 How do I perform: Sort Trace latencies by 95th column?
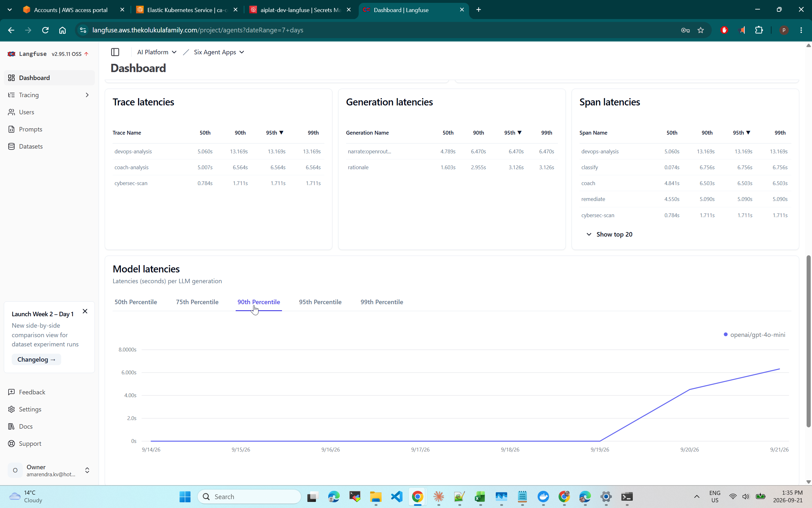click(x=275, y=133)
